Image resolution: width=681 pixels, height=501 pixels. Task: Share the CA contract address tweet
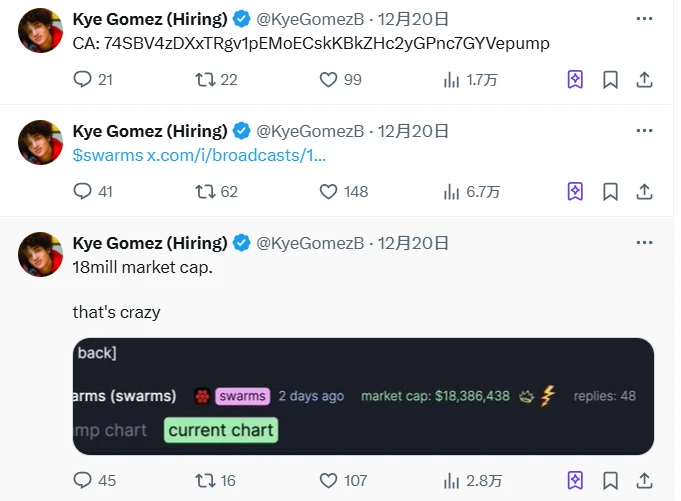645,80
